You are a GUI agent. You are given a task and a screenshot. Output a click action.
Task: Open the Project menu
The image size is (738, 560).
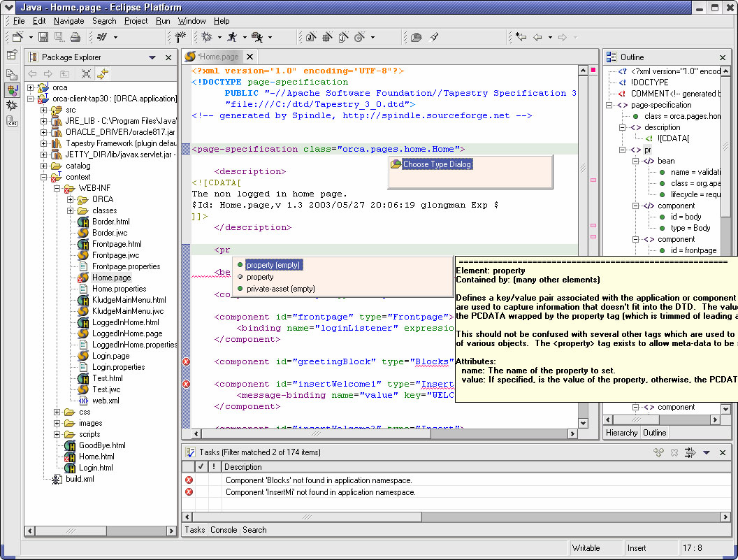pyautogui.click(x=136, y=21)
